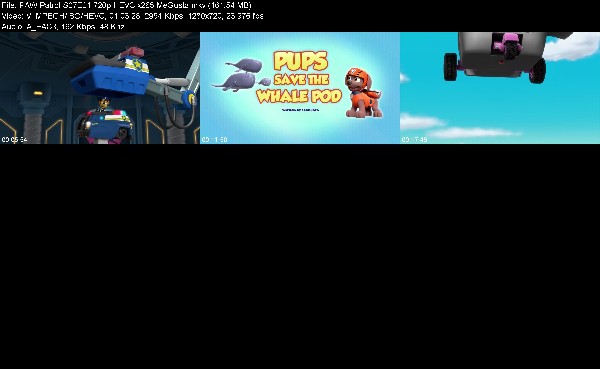
Task: Open the thumbnail showing the blue police vehicle
Action: pos(100,88)
